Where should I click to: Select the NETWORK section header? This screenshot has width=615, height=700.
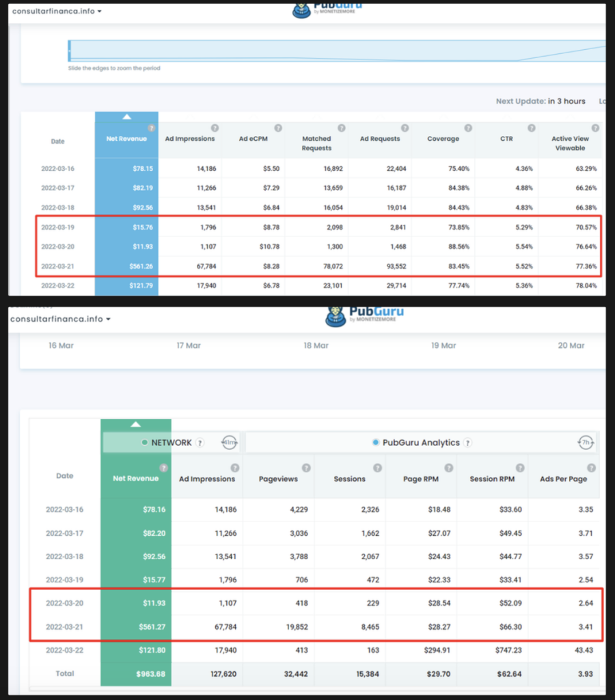[170, 442]
